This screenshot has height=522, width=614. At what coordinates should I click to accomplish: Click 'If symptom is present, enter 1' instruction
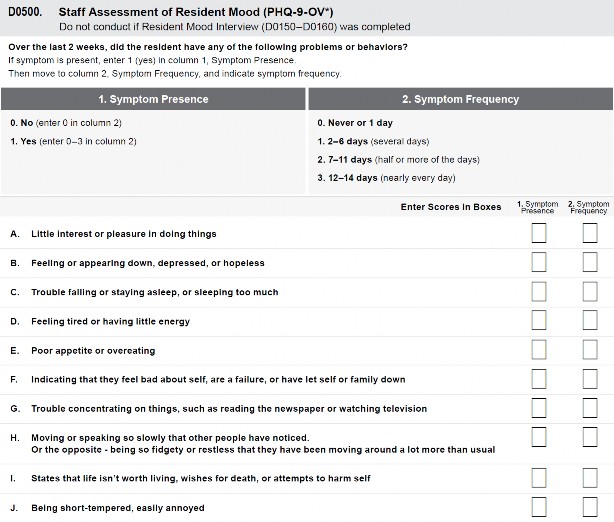[x=152, y=60]
